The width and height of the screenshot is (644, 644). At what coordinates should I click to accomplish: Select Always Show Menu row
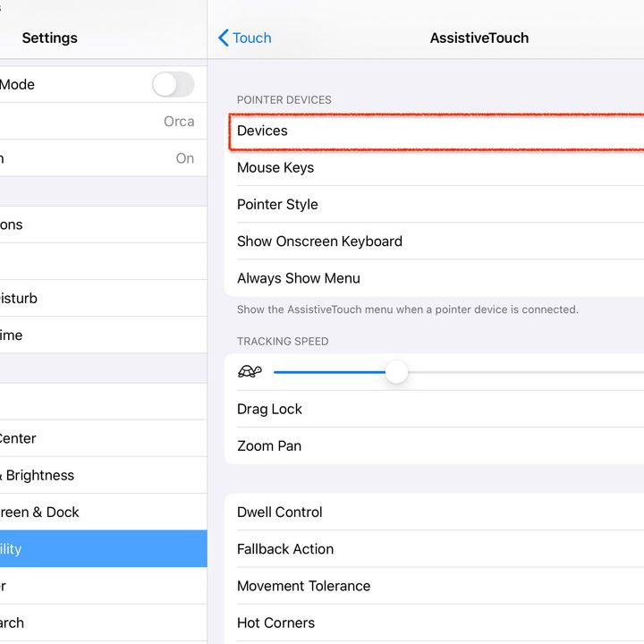[434, 278]
